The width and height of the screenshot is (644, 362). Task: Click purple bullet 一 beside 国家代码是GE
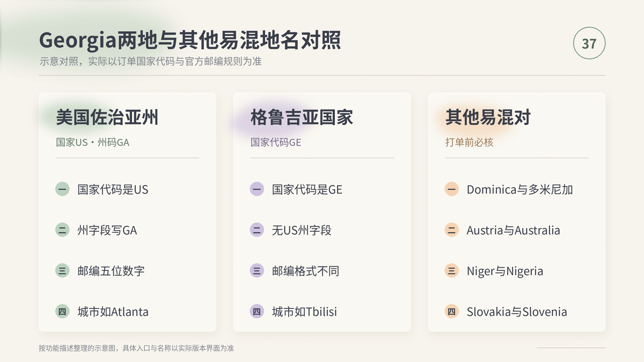pyautogui.click(x=257, y=189)
